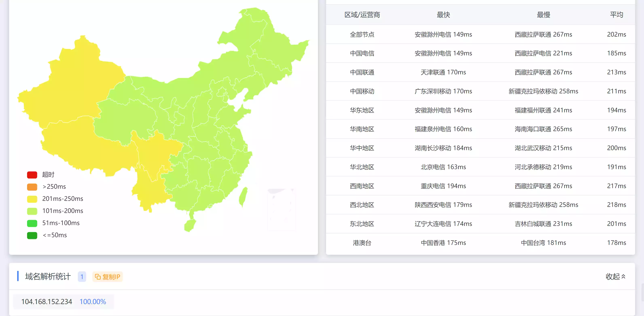Screen dimensions: 644x316
Task: Click the 100.00% resolution percentage
Action: (93, 301)
